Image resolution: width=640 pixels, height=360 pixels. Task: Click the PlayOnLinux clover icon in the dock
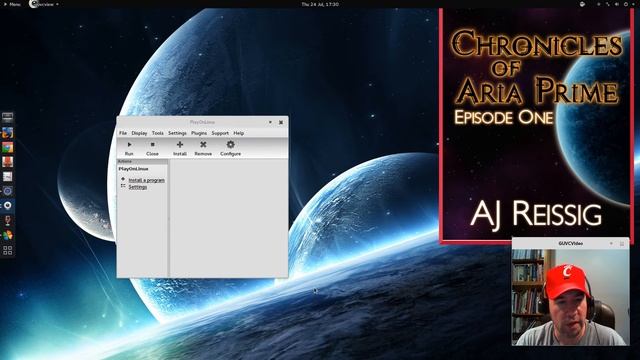7,235
